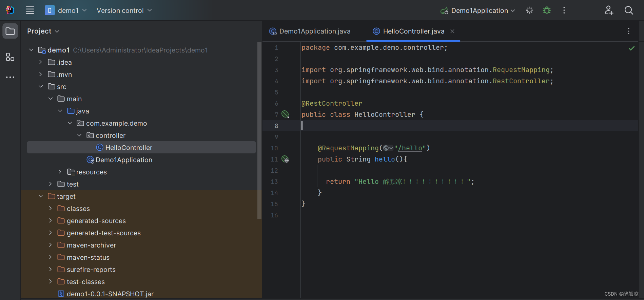Click the request mapping gutter icon line 11
The width and height of the screenshot is (644, 300).
285,159
